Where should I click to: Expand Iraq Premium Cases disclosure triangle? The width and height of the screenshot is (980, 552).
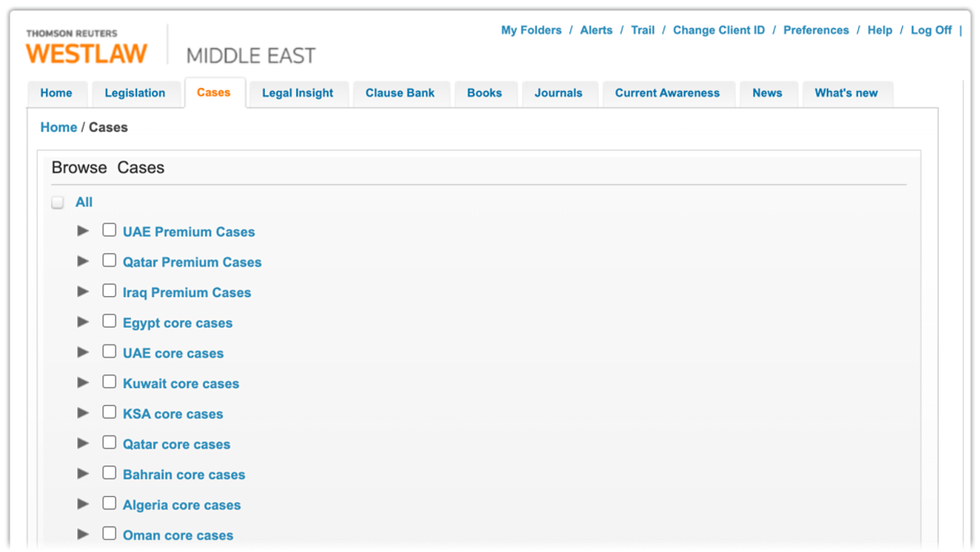point(83,292)
